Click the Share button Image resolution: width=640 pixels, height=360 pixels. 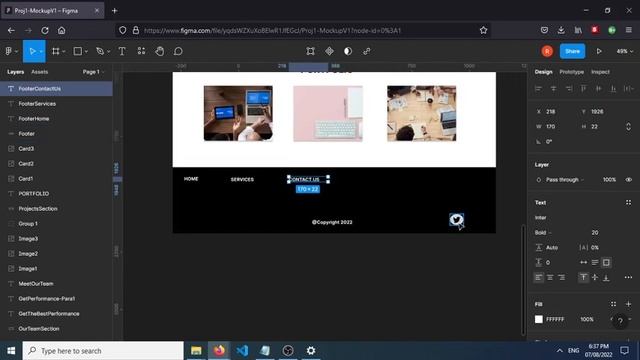point(572,51)
